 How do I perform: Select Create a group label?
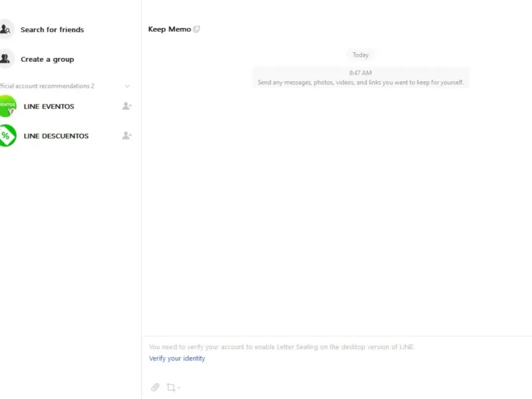coord(47,59)
